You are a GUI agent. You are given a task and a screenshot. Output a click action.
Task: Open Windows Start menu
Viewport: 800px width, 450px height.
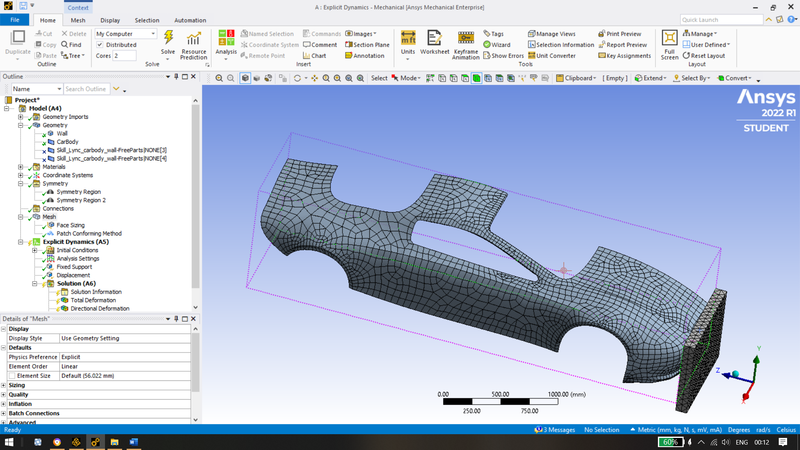[9, 442]
